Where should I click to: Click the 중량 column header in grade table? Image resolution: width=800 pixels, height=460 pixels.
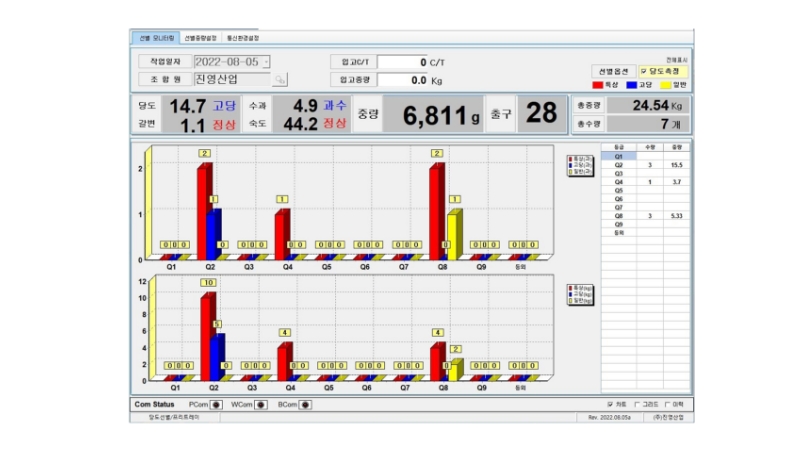pyautogui.click(x=677, y=147)
